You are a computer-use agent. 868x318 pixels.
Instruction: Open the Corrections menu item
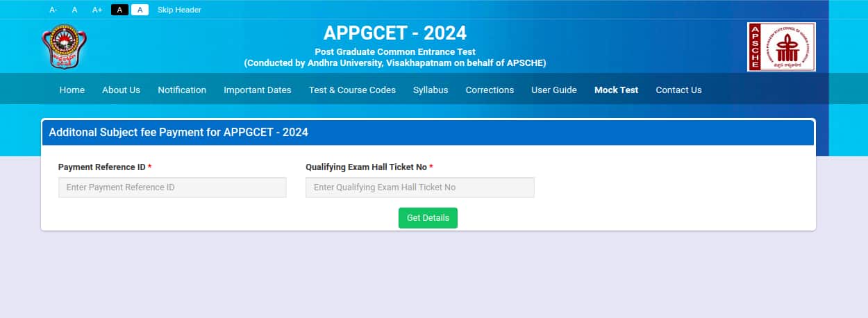(x=490, y=90)
